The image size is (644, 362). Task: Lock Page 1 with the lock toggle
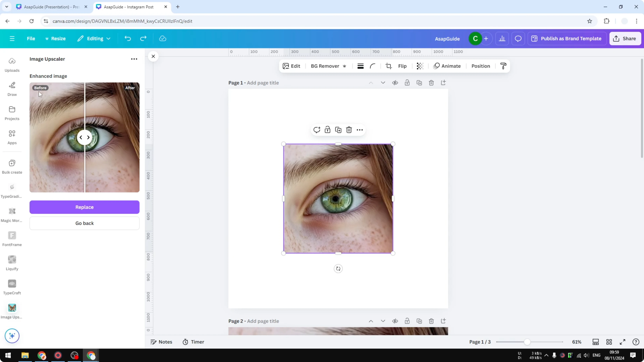[x=407, y=83]
